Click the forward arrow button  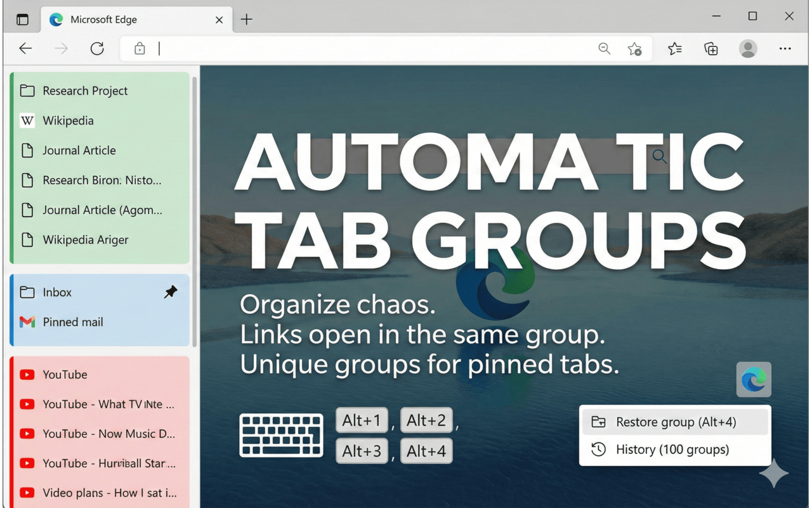pos(62,49)
